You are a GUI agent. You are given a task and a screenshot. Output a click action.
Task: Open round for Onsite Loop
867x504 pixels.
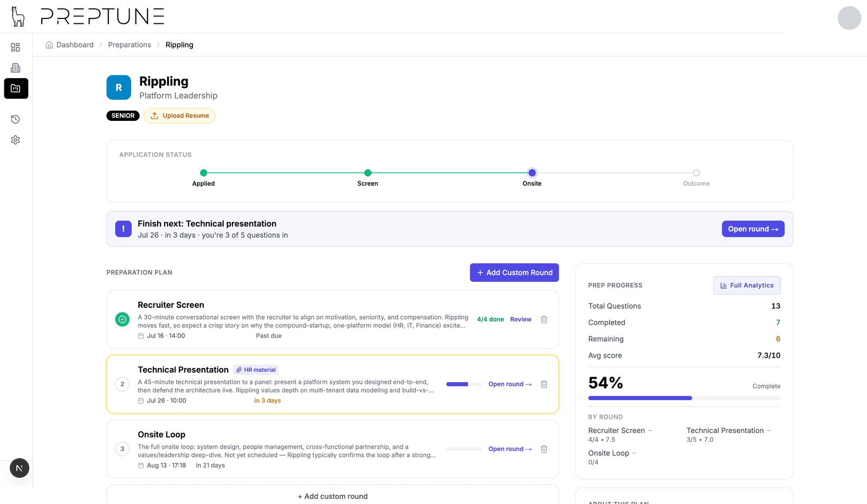510,449
